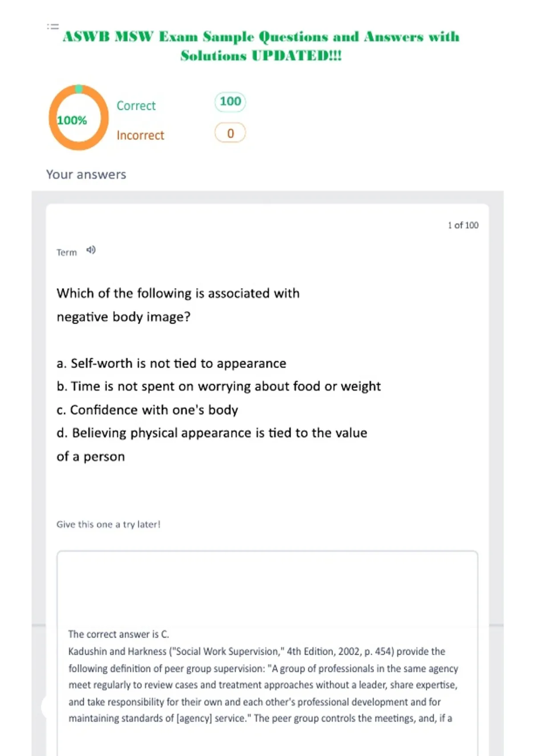Click the negative body image question text
This screenshot has width=534, height=756.
(178, 305)
